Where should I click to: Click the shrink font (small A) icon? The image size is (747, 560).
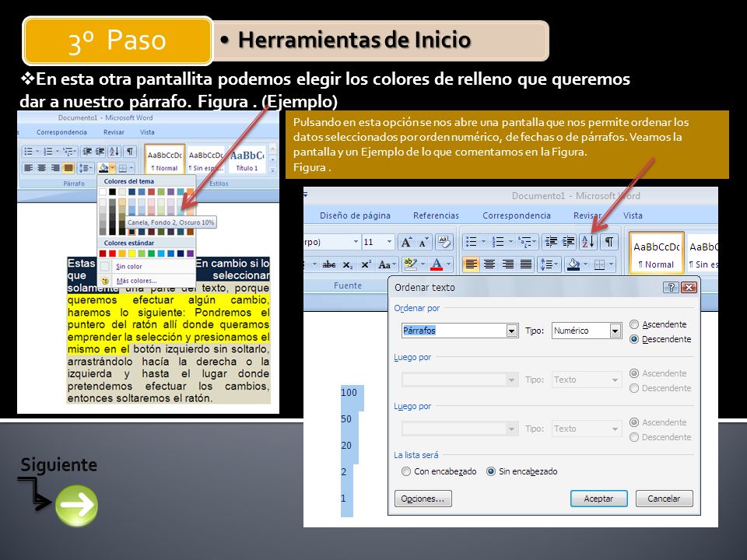tap(423, 242)
